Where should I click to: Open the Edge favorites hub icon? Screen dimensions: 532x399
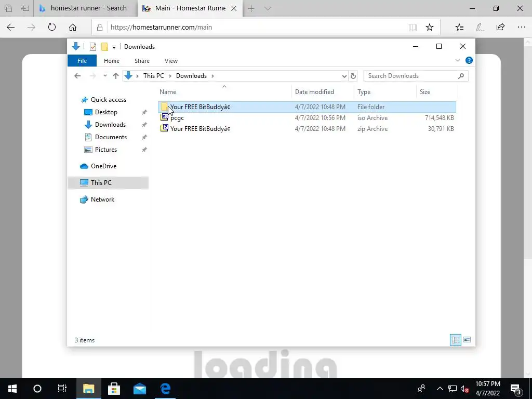click(x=459, y=27)
